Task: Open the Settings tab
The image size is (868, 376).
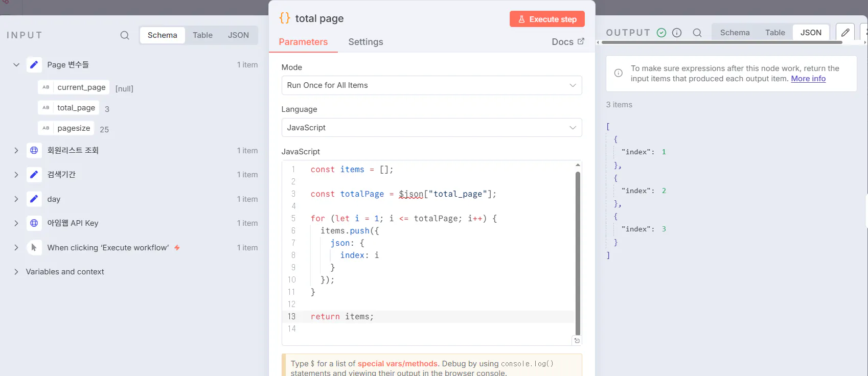Action: coord(366,42)
